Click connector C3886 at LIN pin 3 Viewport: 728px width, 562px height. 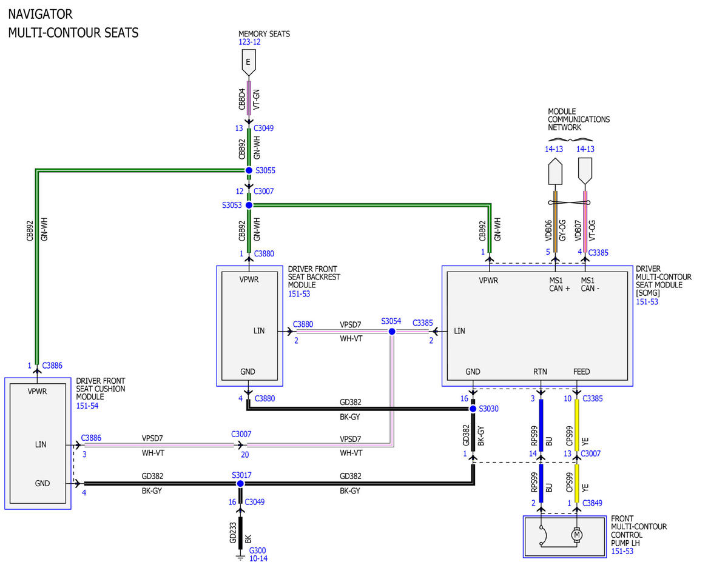(91, 437)
